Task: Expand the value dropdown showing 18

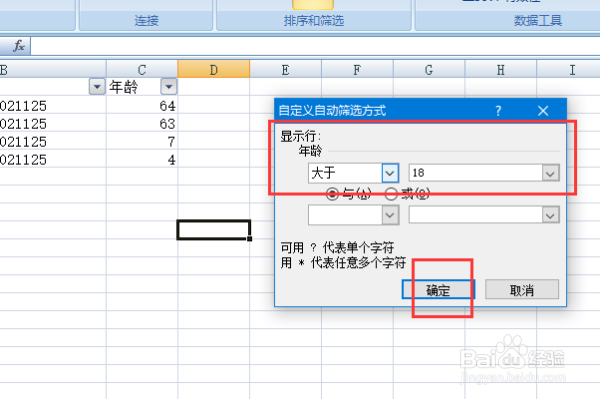Action: pyautogui.click(x=550, y=173)
